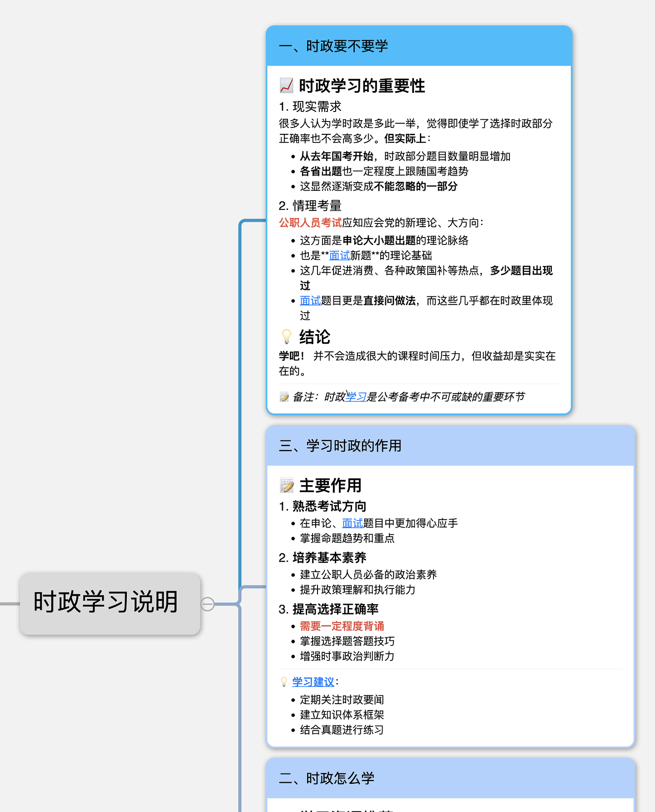Select the 二、时政怎么学 node header
Viewport: 655px width, 812px height.
pyautogui.click(x=450, y=778)
